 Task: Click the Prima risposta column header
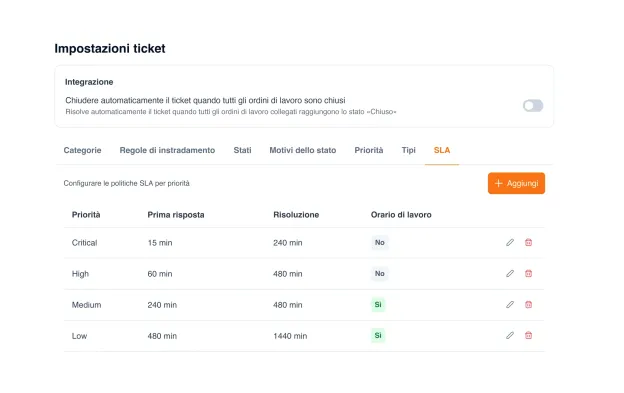tap(176, 215)
